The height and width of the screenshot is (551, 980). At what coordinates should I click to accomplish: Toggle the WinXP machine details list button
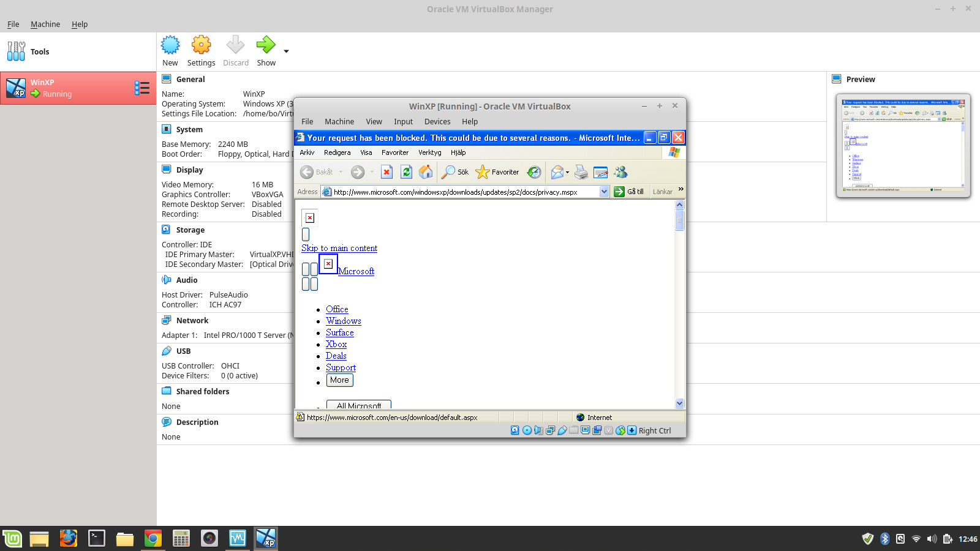[x=142, y=88]
